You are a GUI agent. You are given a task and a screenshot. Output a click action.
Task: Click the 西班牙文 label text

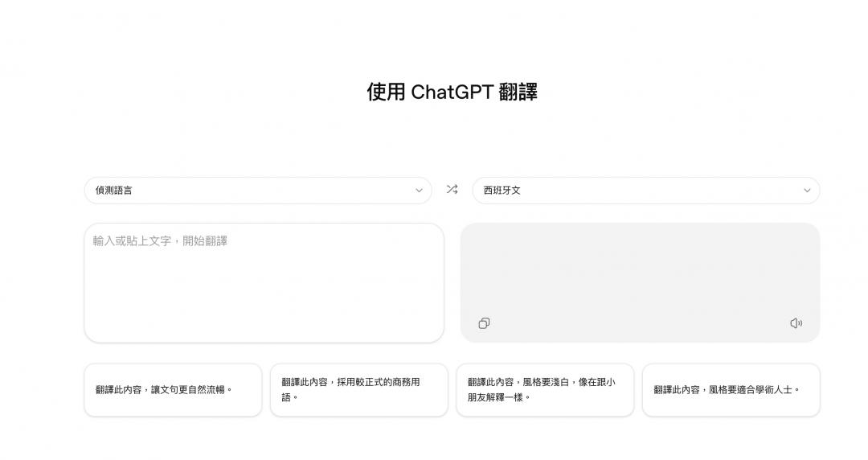(502, 191)
